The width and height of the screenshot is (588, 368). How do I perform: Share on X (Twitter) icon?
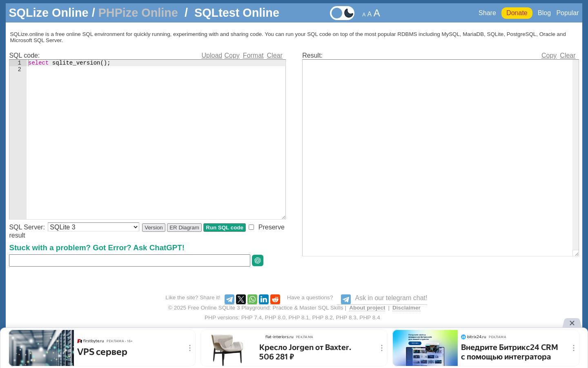pyautogui.click(x=241, y=299)
